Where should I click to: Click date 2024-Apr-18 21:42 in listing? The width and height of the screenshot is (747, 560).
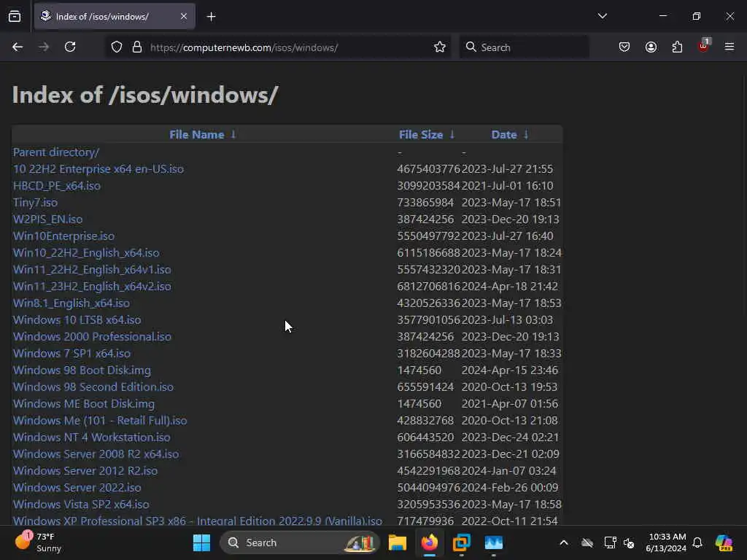(509, 286)
